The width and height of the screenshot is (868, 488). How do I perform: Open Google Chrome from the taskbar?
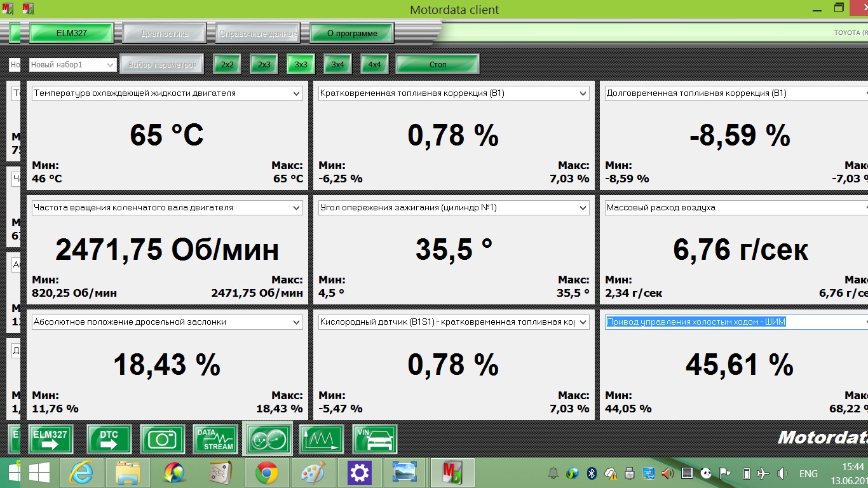(x=267, y=473)
